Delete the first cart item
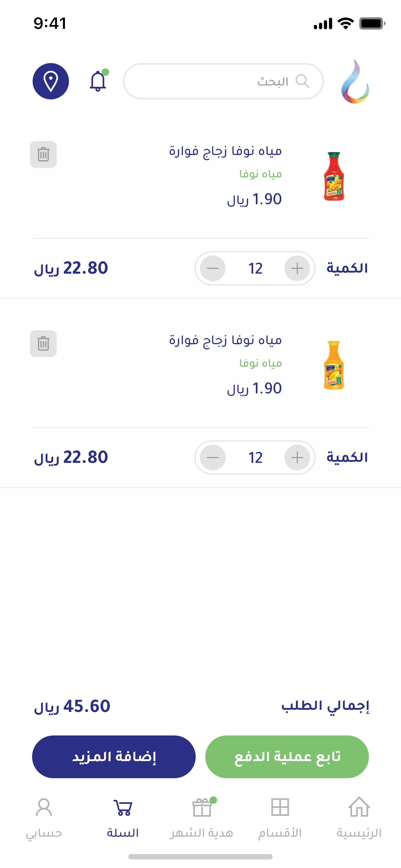 pos(43,154)
